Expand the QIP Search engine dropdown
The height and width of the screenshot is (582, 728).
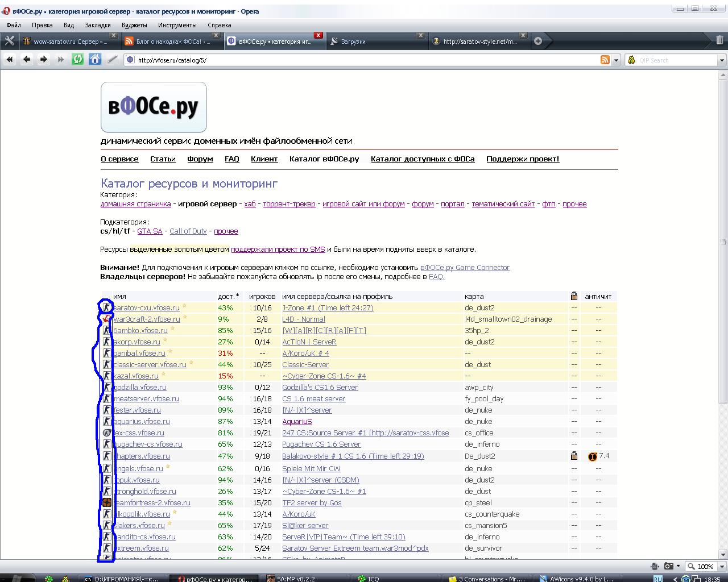(722, 60)
